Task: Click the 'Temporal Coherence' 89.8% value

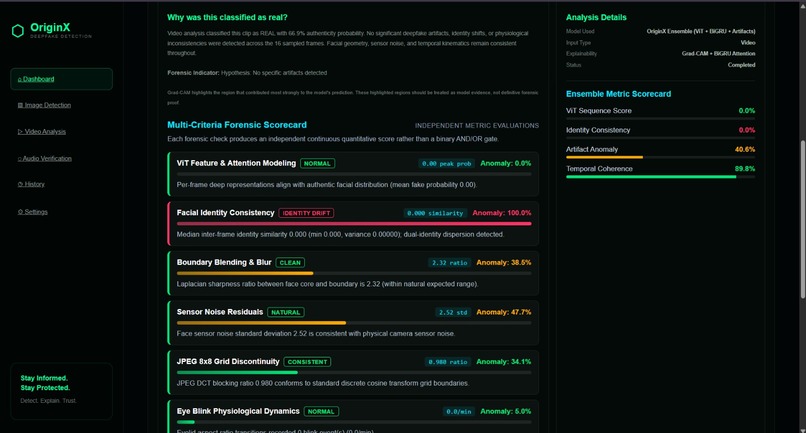Action: 745,169
